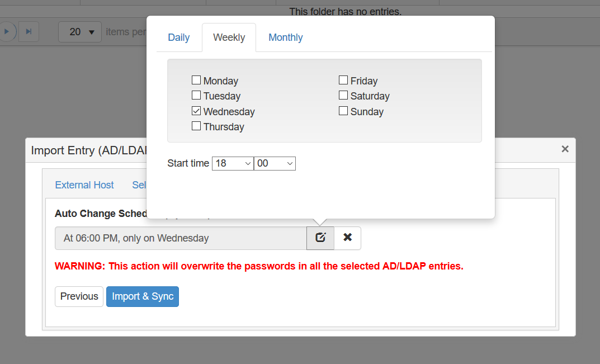Check the Monday checkbox

(196, 80)
